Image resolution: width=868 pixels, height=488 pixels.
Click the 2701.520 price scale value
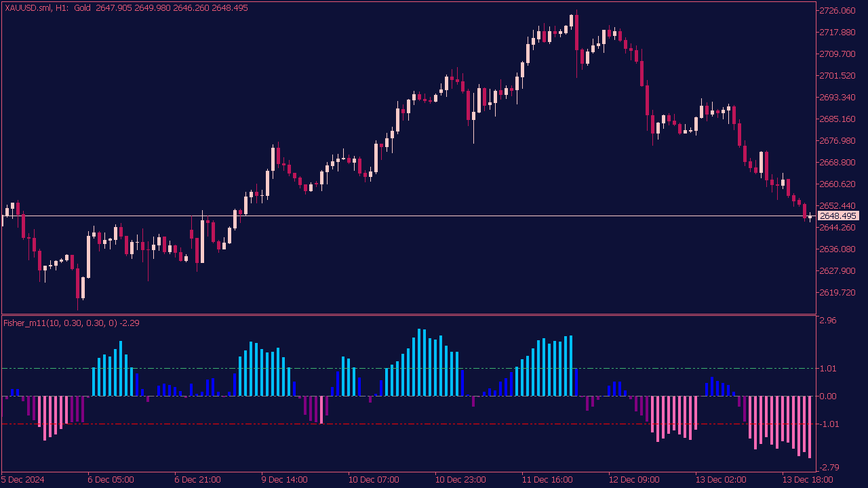point(839,76)
